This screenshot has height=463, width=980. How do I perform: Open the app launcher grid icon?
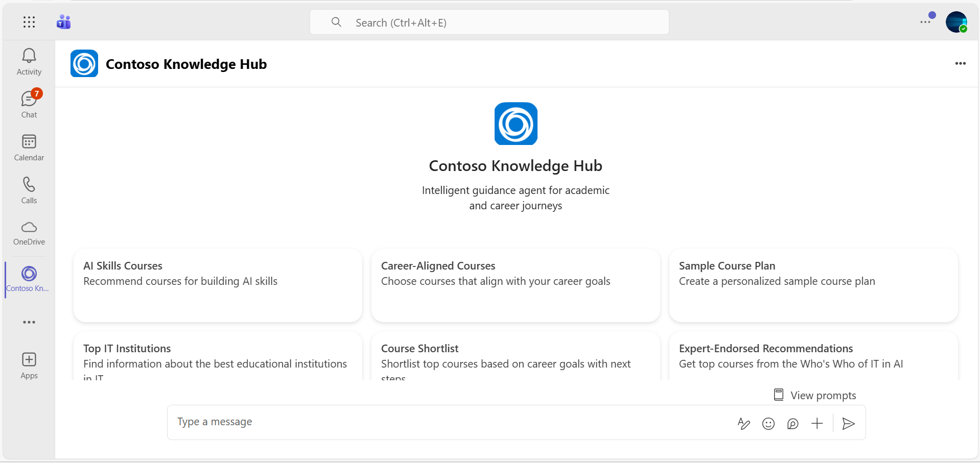[29, 22]
